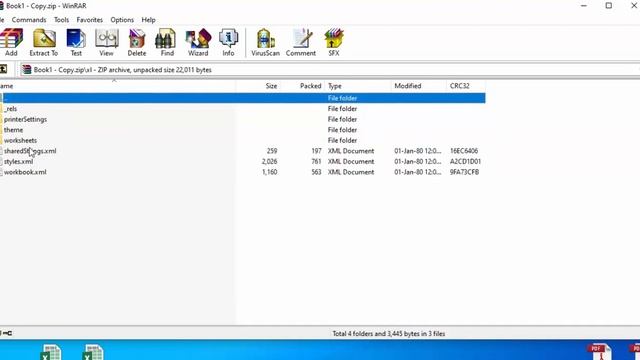Screen dimensions: 640x360
Task: Open the Help menu
Action: coord(148,20)
